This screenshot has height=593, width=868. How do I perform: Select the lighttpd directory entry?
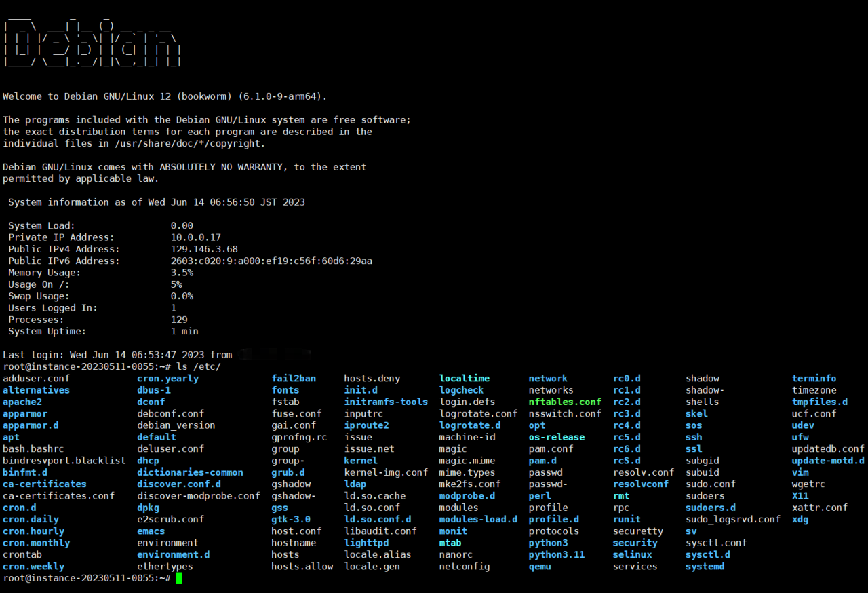pyautogui.click(x=366, y=543)
